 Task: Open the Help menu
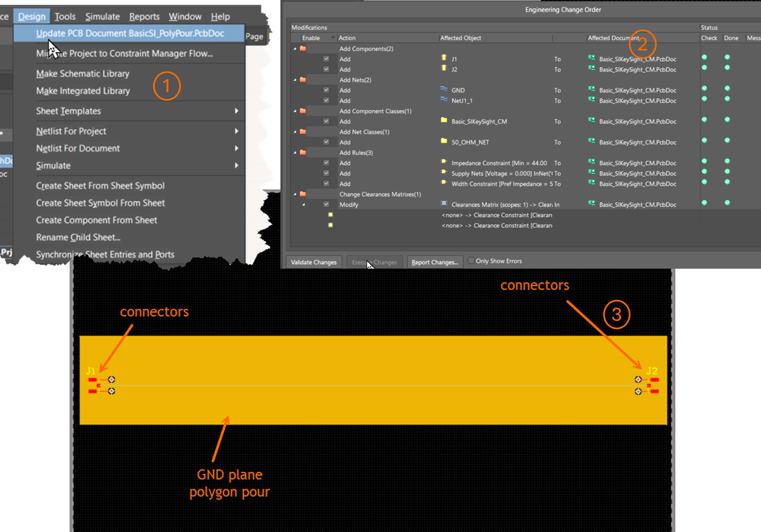[x=220, y=17]
